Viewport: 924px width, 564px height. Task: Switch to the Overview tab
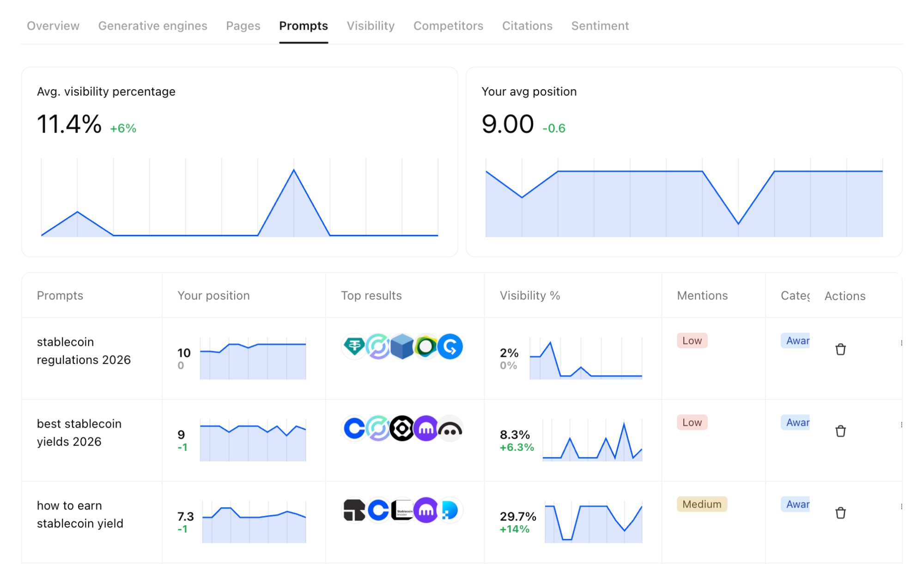[x=53, y=26]
